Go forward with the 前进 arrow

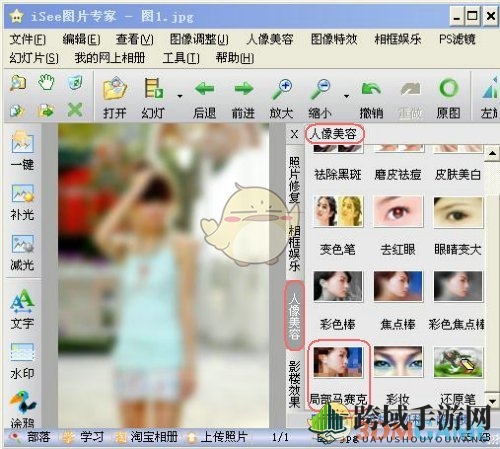click(x=244, y=89)
